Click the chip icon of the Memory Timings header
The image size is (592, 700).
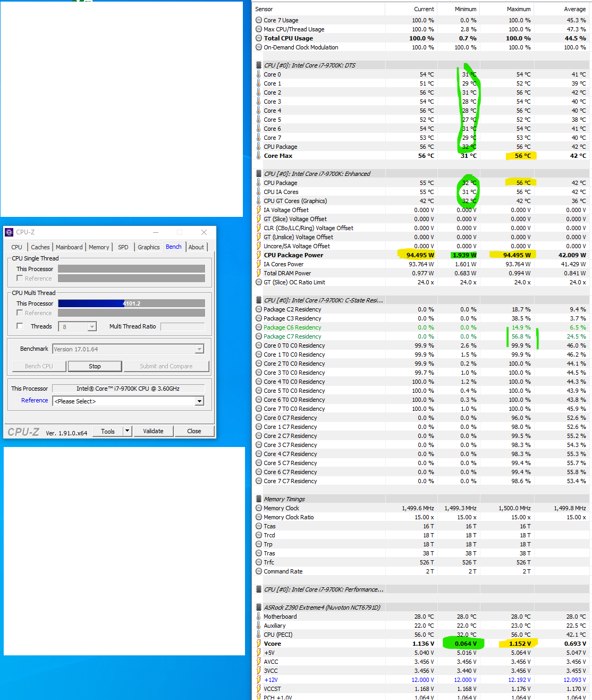[x=259, y=499]
